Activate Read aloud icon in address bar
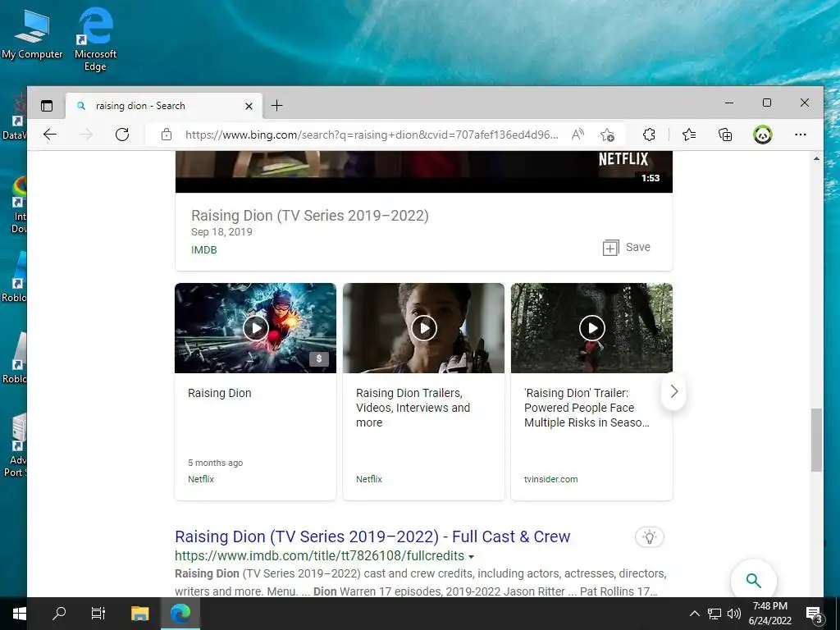The image size is (840, 630). 577,135
